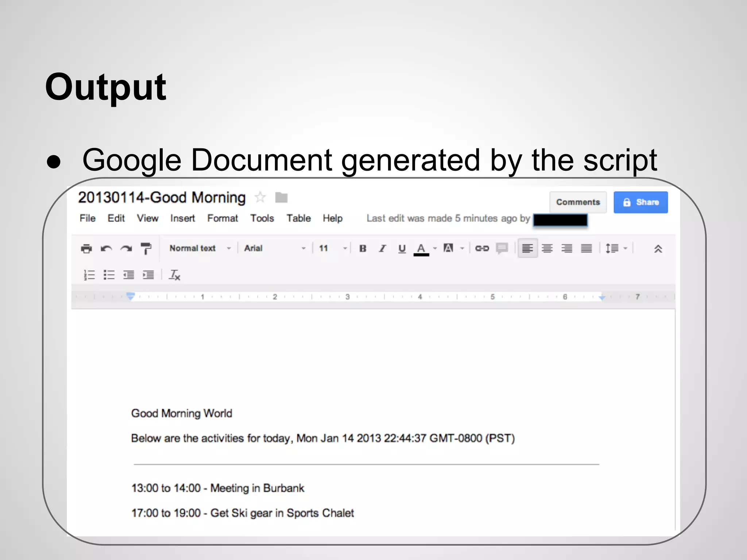Image resolution: width=747 pixels, height=560 pixels.
Task: Open the Arial font dropdown
Action: [x=275, y=248]
